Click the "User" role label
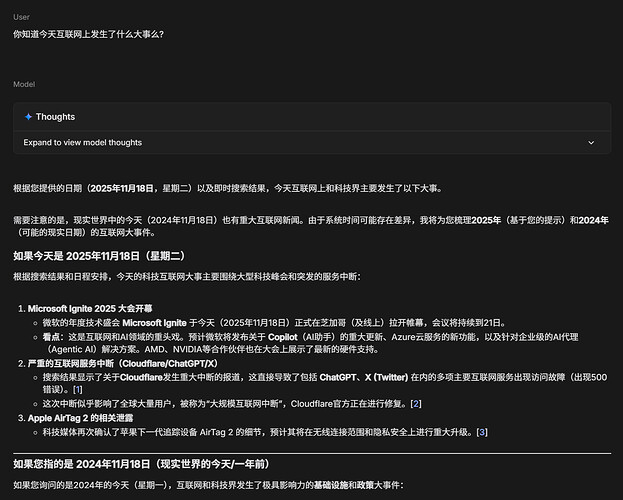Viewport: 623px width, 500px height. pyautogui.click(x=21, y=17)
